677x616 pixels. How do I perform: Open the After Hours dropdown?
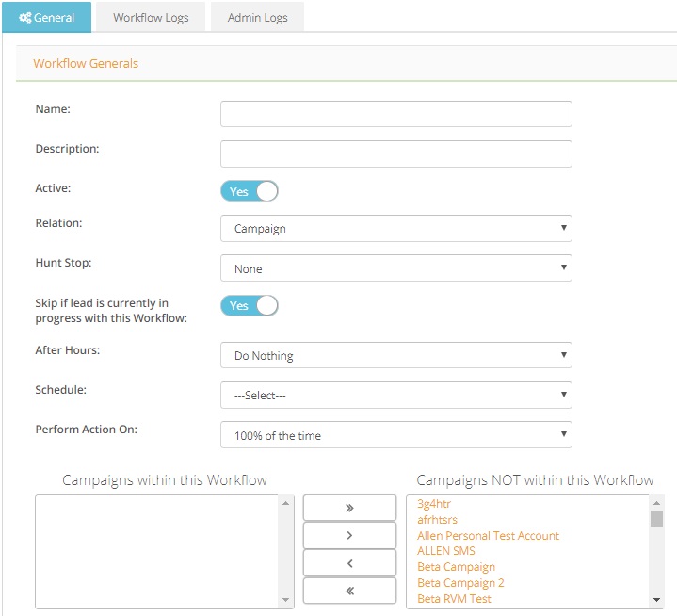(x=395, y=355)
